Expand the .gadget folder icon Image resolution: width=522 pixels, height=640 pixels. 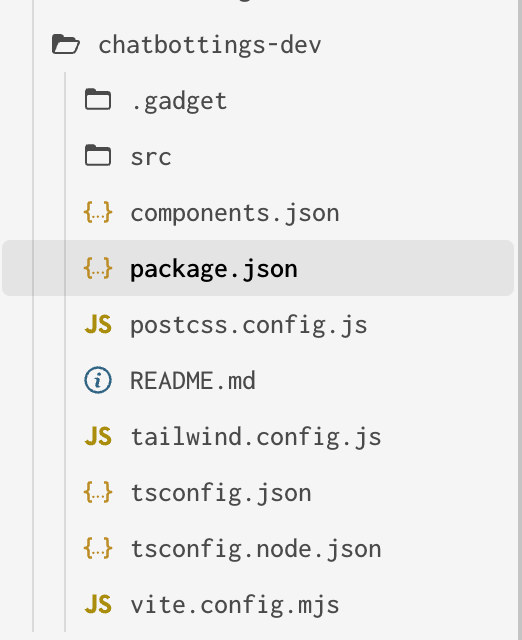tap(98, 99)
